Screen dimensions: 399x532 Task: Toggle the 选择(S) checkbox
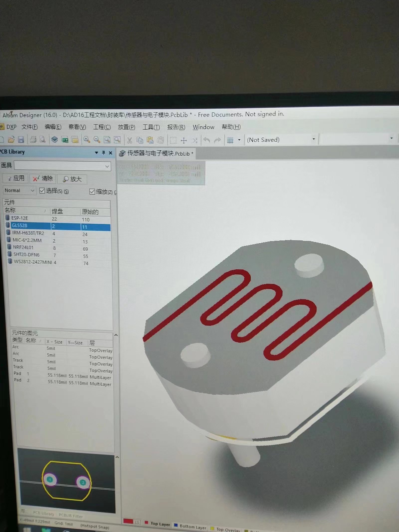pos(42,191)
